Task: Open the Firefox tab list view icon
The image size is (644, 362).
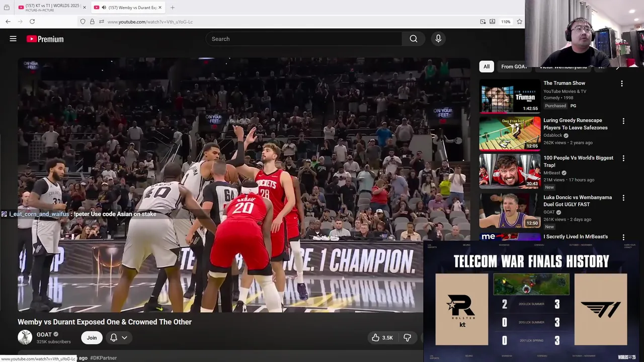Action: tap(7, 8)
